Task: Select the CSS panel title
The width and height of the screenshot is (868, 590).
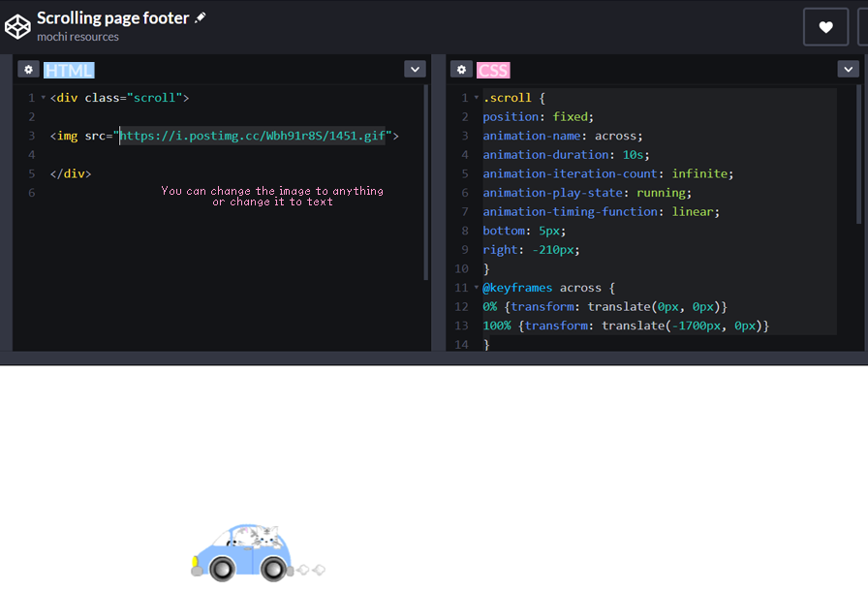Action: click(x=493, y=70)
